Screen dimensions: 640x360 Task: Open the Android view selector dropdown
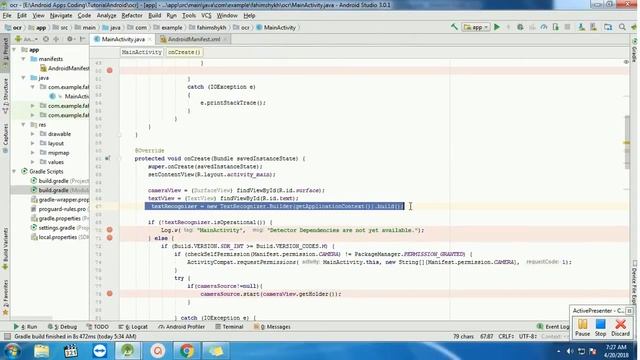click(x=26, y=39)
